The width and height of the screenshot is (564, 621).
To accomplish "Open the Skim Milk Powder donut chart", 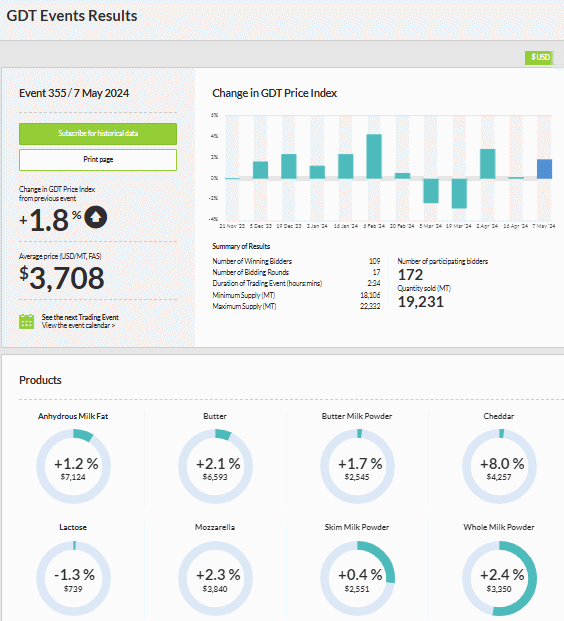I will coord(357,578).
